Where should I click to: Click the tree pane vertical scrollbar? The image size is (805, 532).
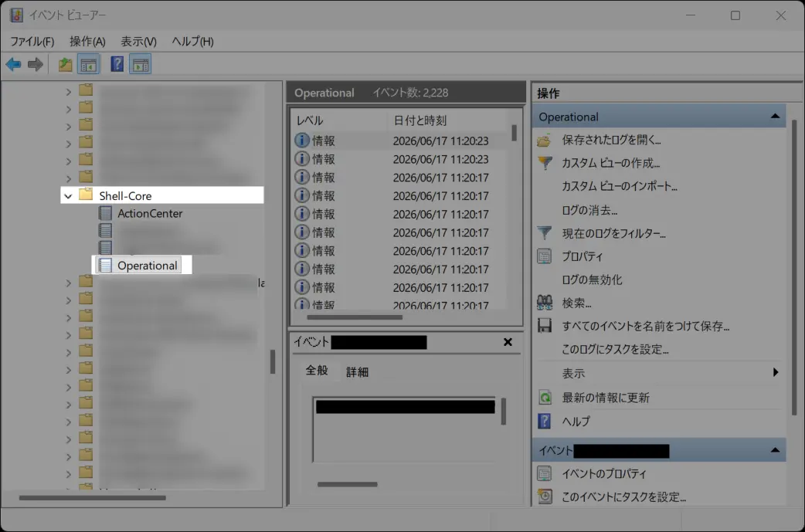coord(273,361)
